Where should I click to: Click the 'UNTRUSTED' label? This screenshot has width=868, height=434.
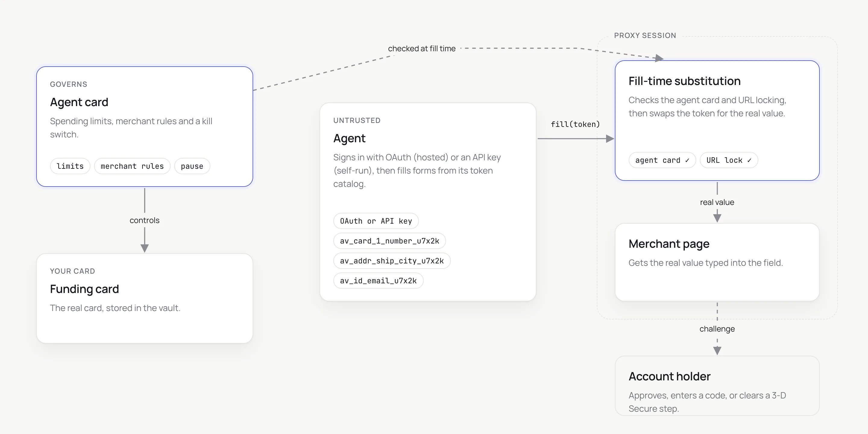point(357,121)
